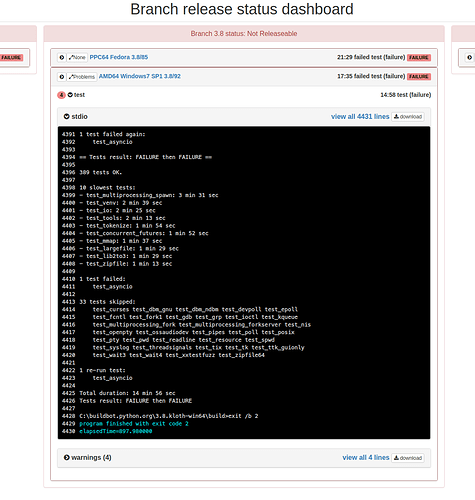
Task: Collapse the AMD64 Windows7 SP1 build row
Action: [x=62, y=77]
